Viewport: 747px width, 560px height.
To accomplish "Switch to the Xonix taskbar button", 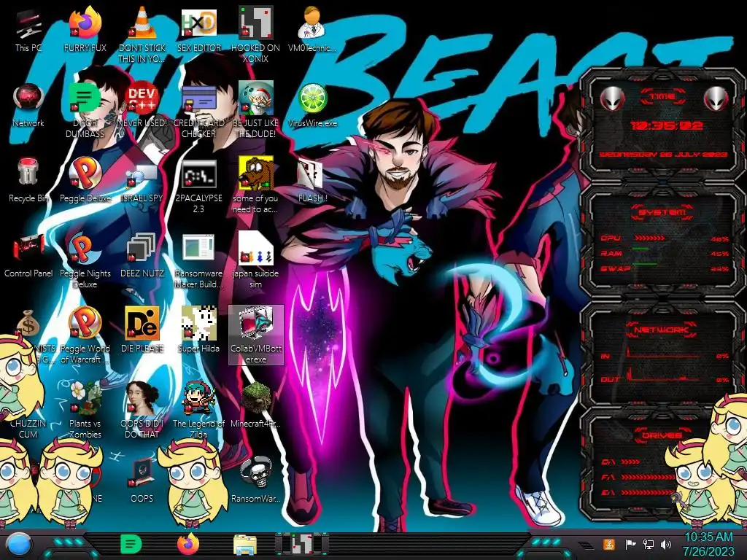I will click(x=302, y=544).
